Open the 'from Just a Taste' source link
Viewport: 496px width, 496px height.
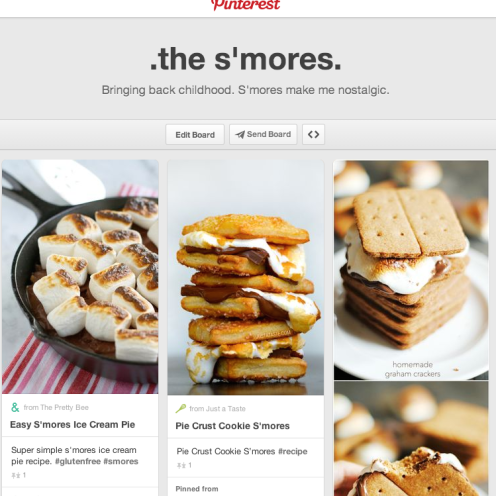click(217, 409)
